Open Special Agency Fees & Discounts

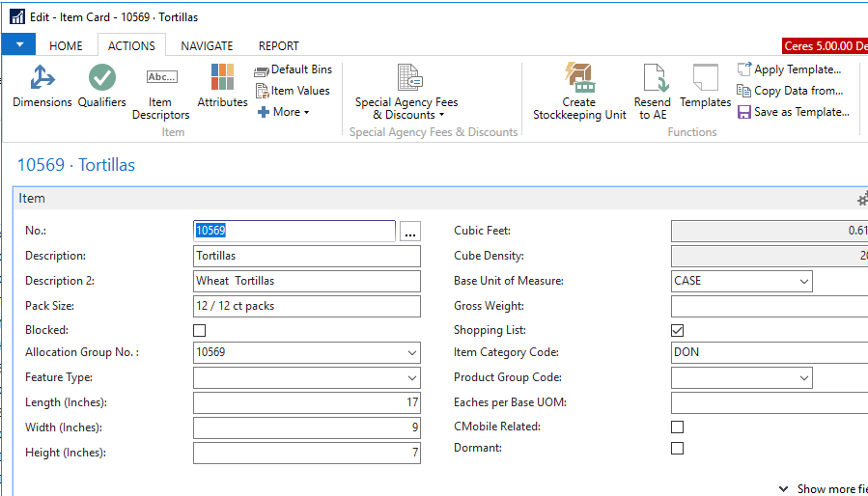(x=406, y=92)
